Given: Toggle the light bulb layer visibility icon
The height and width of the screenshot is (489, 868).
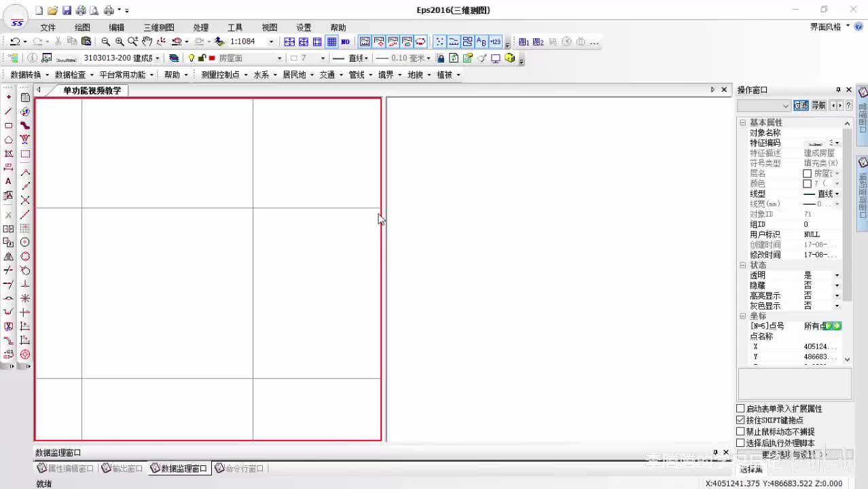Looking at the screenshot, I should tap(192, 58).
